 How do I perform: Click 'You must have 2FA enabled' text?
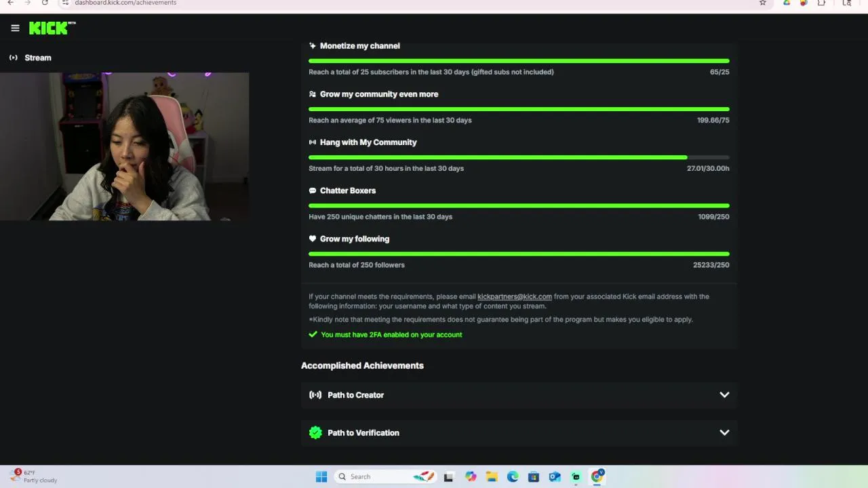pos(391,335)
